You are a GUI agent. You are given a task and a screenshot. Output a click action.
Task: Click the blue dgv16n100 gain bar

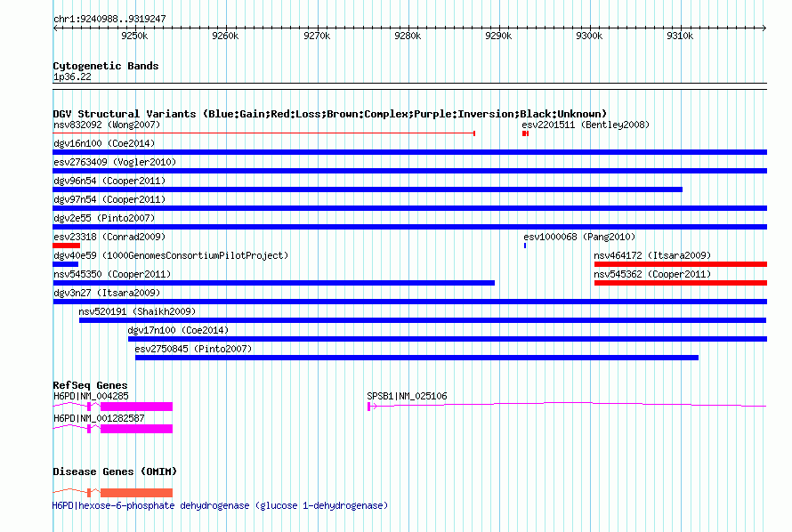tap(410, 152)
